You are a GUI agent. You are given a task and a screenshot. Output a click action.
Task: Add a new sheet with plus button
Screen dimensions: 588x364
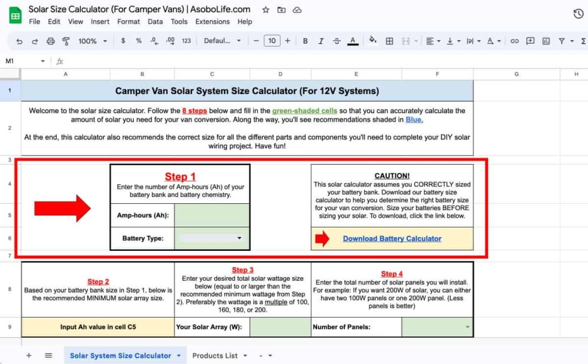pyautogui.click(x=29, y=355)
